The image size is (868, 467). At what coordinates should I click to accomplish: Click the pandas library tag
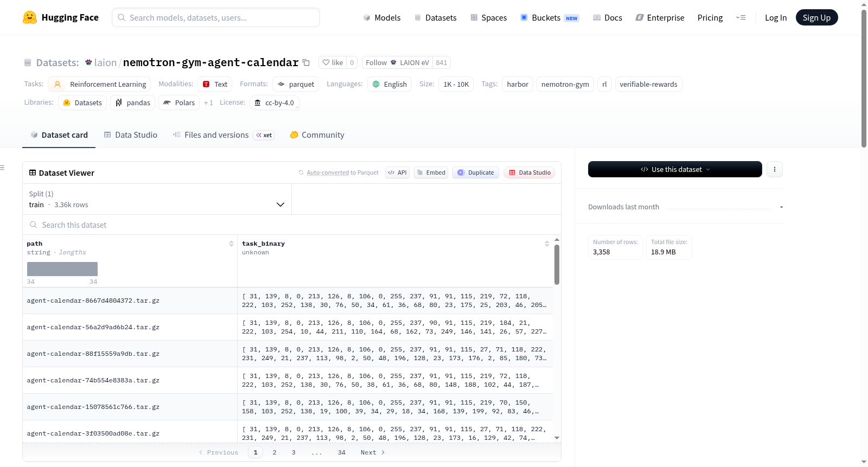pyautogui.click(x=133, y=103)
